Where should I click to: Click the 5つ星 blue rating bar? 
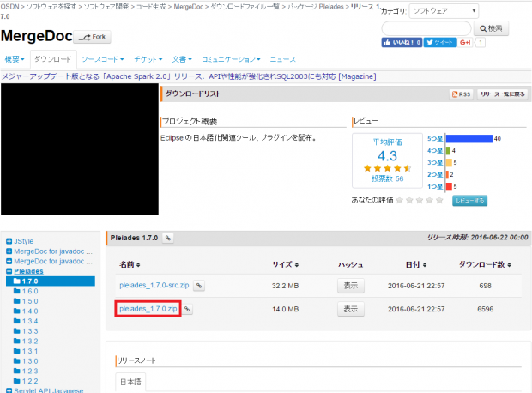pos(469,138)
